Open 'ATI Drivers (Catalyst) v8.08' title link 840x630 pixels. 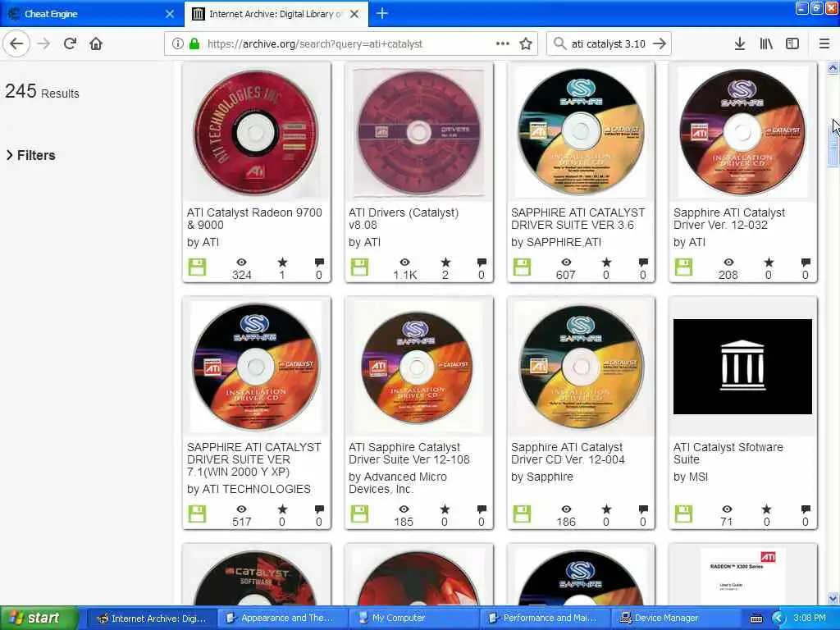click(404, 218)
